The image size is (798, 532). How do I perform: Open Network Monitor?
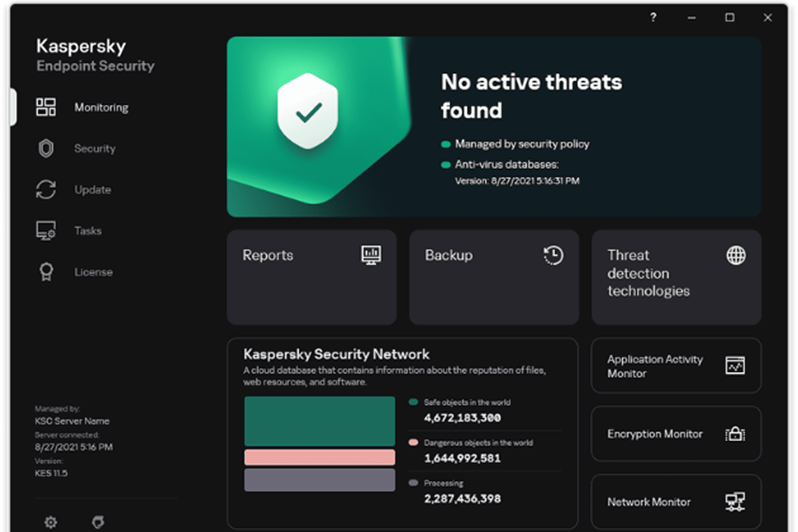tap(676, 502)
